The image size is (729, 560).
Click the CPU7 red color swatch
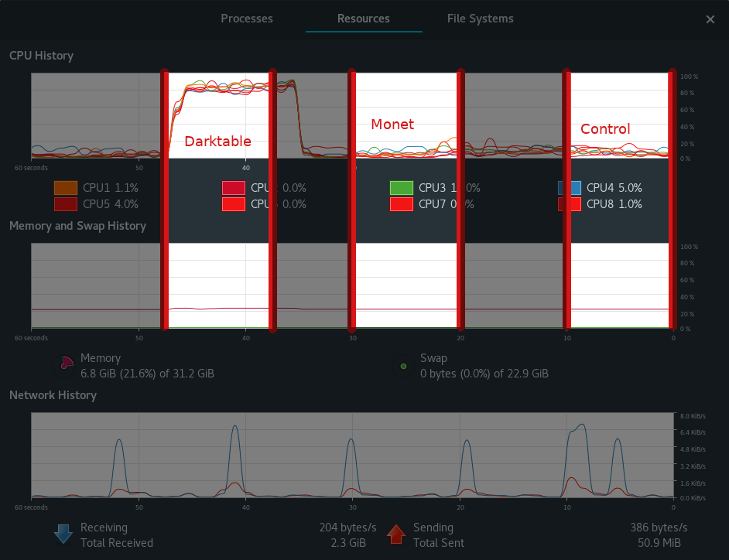[401, 204]
